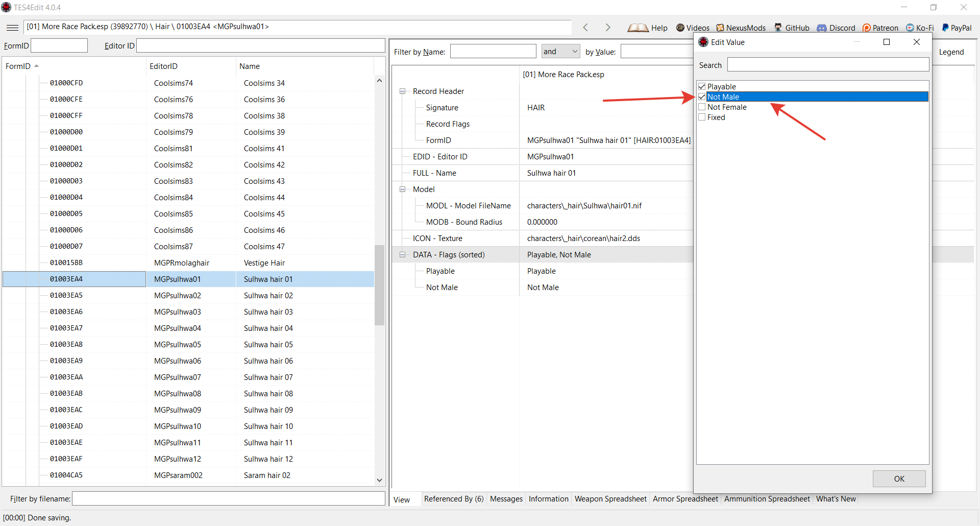Open the Discord toolbar icon
Screen dimensions: 980x526
[822, 28]
